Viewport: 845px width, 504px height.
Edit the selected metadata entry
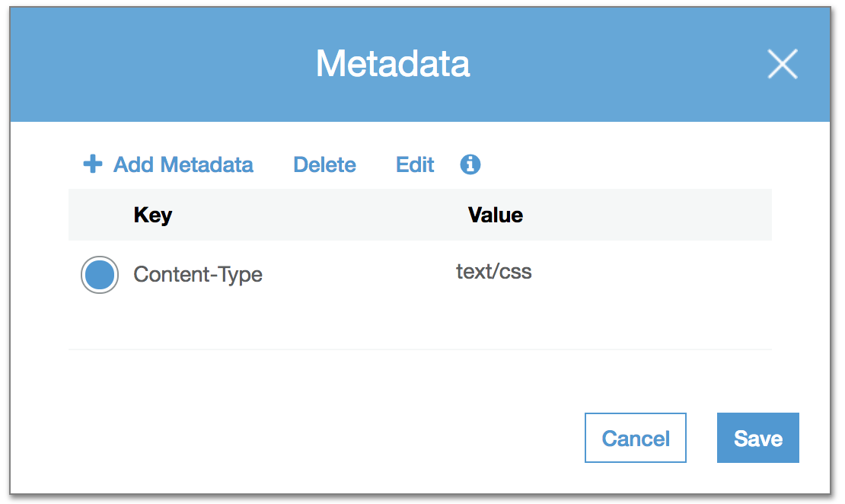point(415,164)
